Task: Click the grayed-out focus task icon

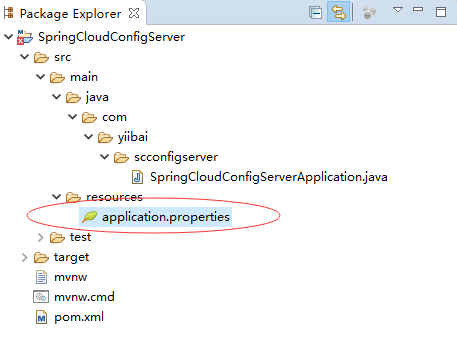Action: click(369, 13)
